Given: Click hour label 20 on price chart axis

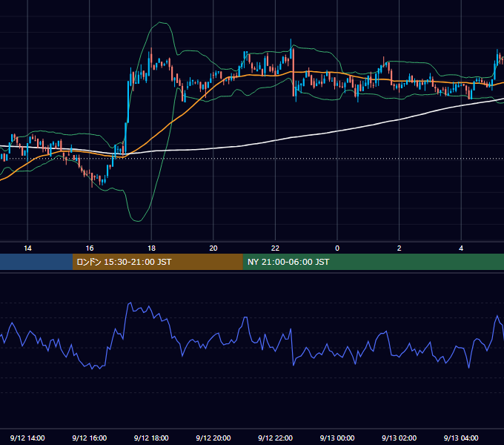Looking at the screenshot, I should click(x=213, y=248).
